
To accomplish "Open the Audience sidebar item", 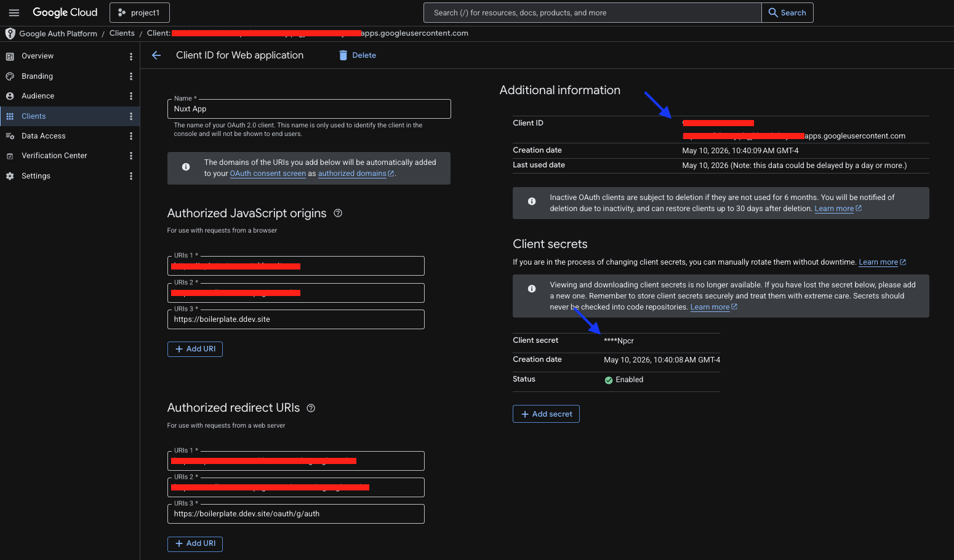I will coord(38,96).
